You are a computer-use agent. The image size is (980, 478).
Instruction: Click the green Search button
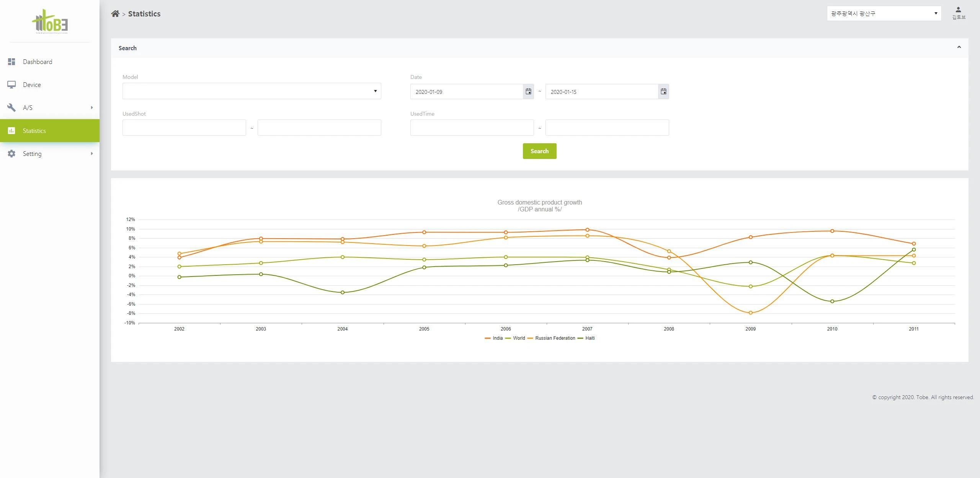[x=539, y=151]
